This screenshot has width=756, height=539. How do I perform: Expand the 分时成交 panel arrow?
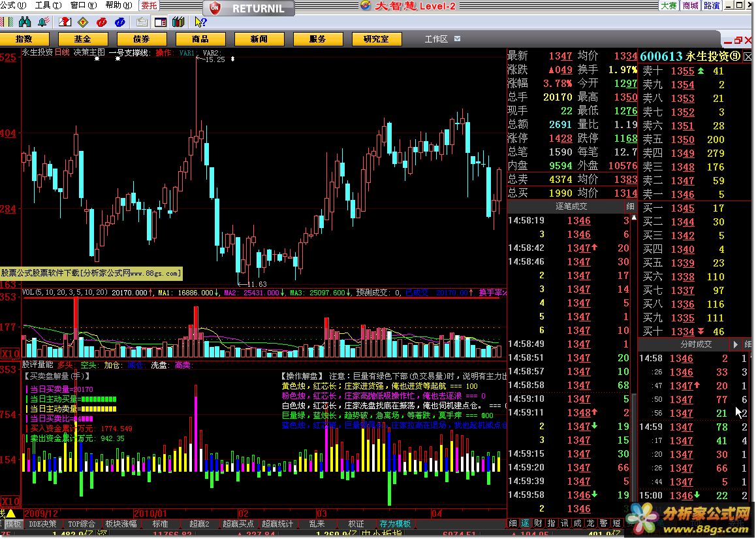(736, 344)
